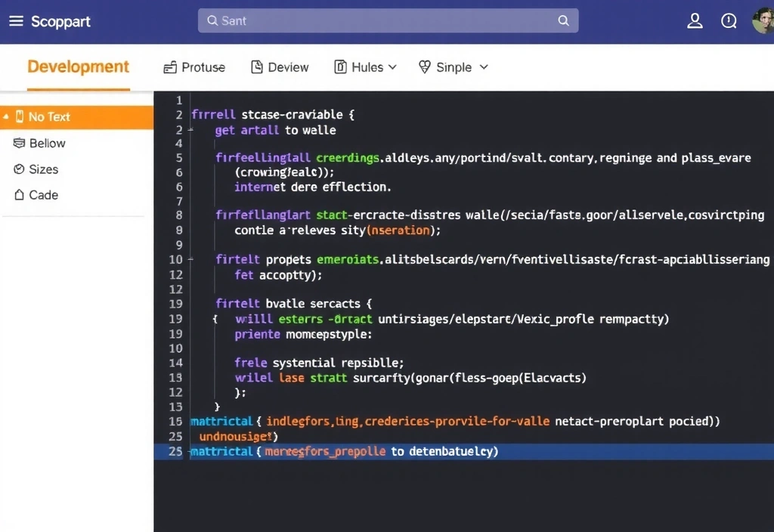Click the Development heading
This screenshot has height=532, width=774.
[x=78, y=66]
